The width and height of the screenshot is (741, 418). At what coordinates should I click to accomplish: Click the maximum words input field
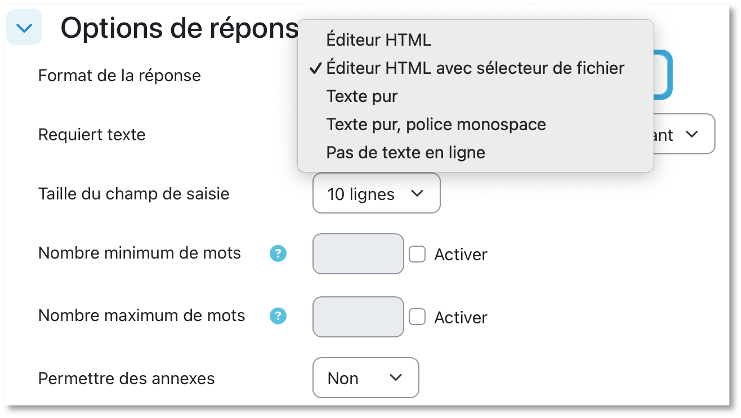pos(358,316)
